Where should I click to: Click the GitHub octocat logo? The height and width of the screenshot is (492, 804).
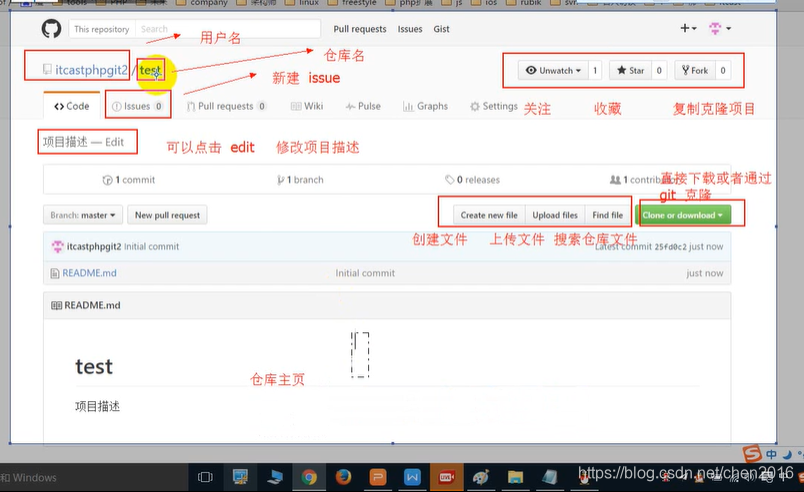[51, 29]
